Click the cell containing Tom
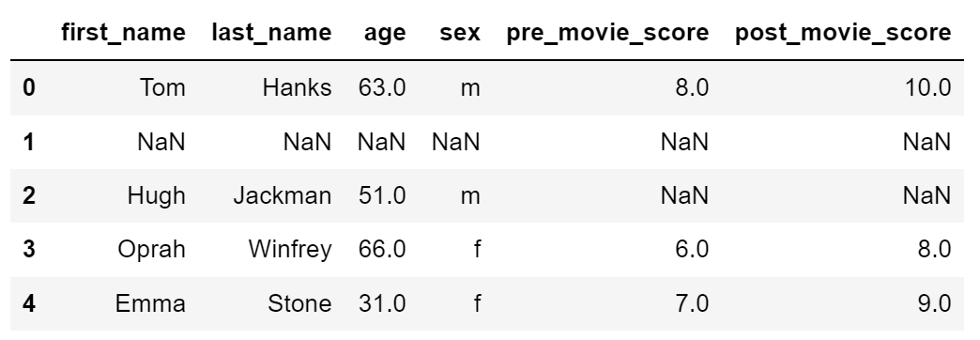This screenshot has height=340, width=980. pos(162,87)
